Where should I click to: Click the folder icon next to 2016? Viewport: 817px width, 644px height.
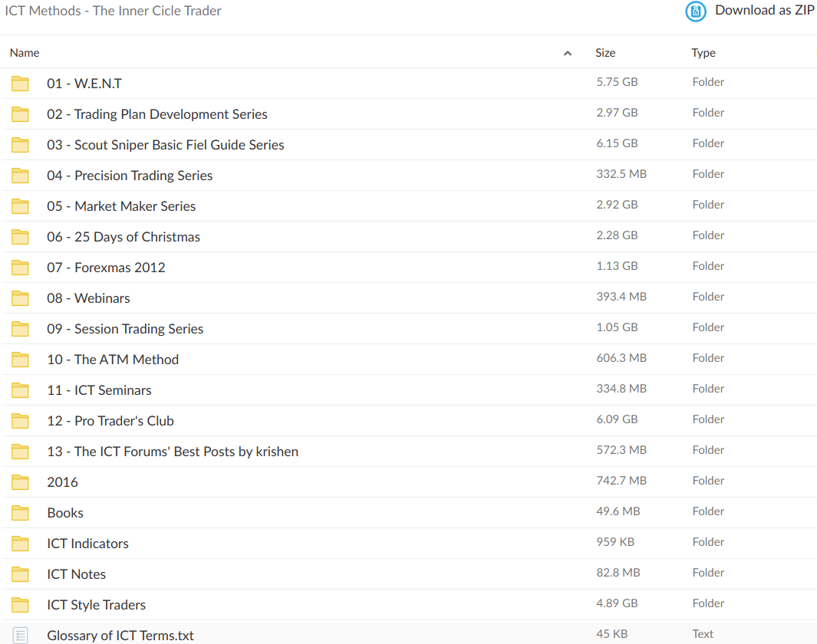click(x=21, y=482)
